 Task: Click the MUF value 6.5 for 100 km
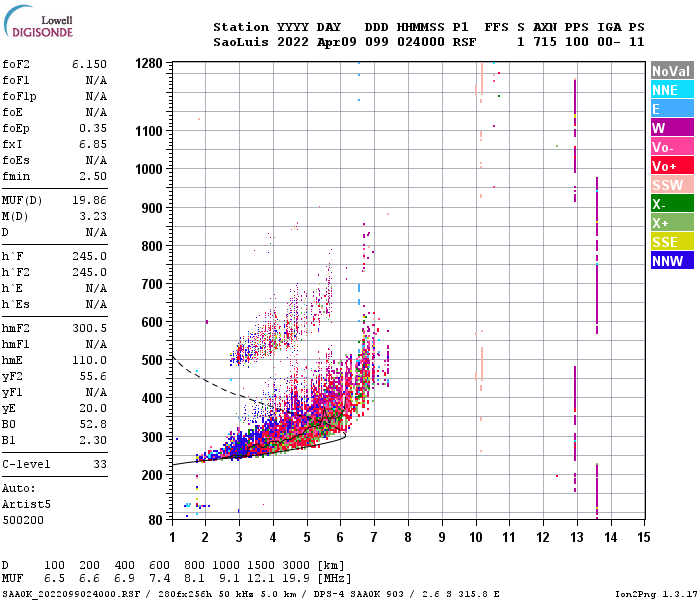coord(54,579)
